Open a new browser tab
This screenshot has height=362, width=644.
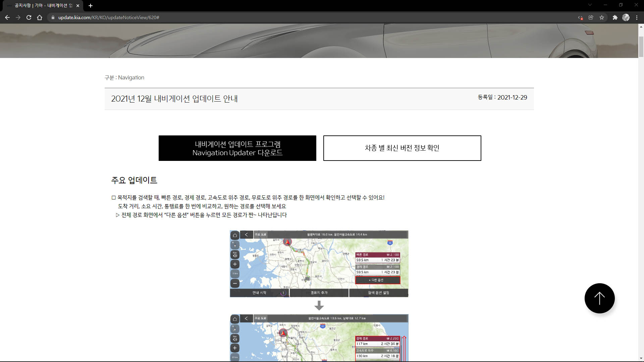(91, 6)
